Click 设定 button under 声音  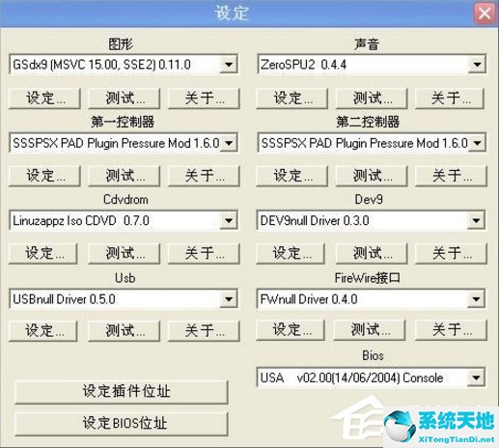[x=291, y=98]
